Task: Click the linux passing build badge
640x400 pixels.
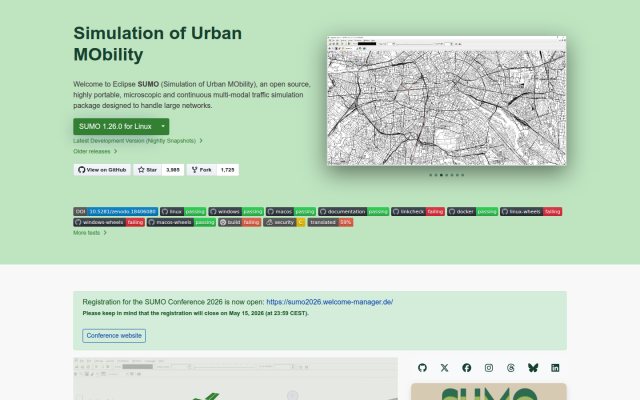Action: click(x=183, y=211)
